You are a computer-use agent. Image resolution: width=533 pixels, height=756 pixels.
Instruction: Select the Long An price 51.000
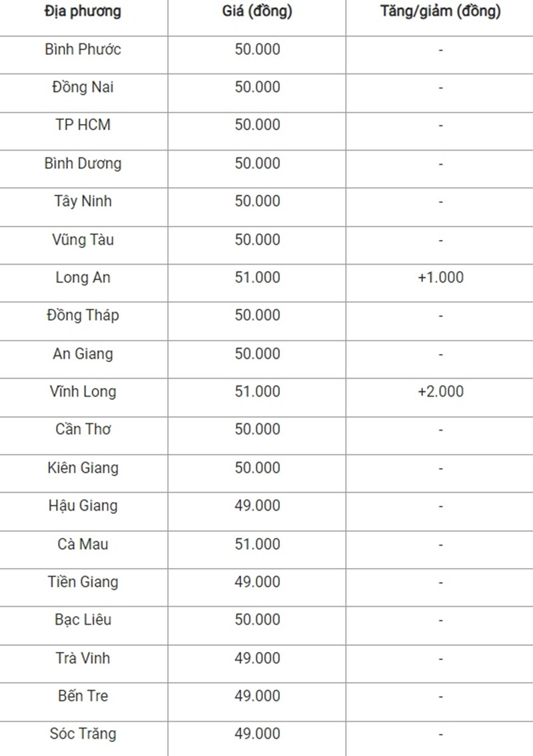pyautogui.click(x=257, y=277)
